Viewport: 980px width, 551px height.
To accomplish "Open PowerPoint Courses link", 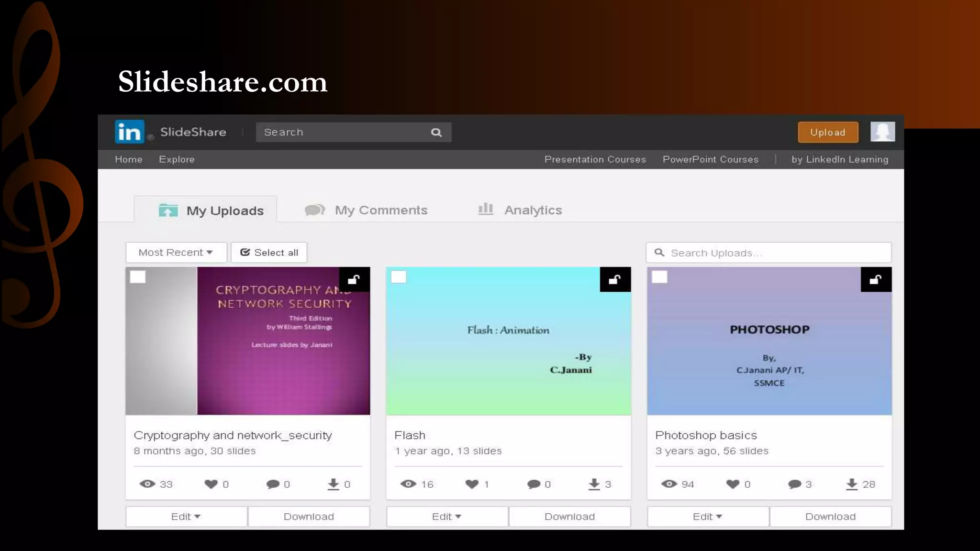I will click(x=711, y=159).
